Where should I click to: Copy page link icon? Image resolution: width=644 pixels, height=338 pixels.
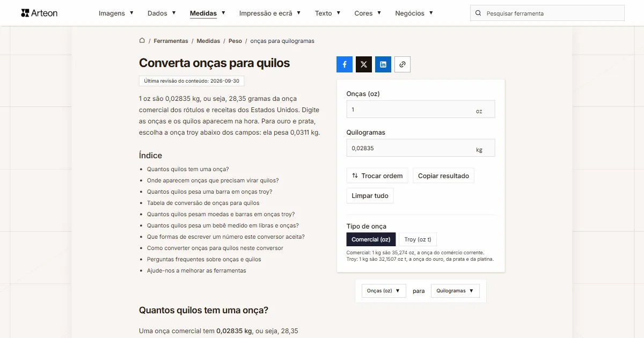(x=402, y=64)
